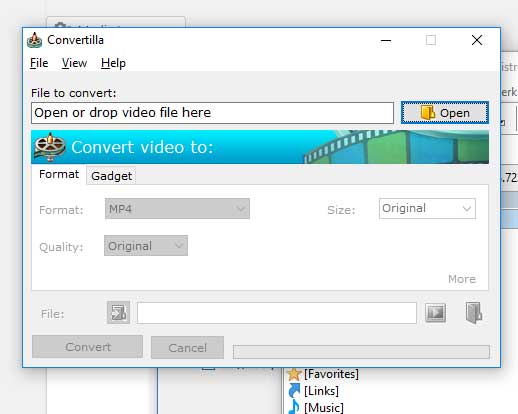
Task: Click the Music note icon in background window
Action: pyautogui.click(x=294, y=407)
